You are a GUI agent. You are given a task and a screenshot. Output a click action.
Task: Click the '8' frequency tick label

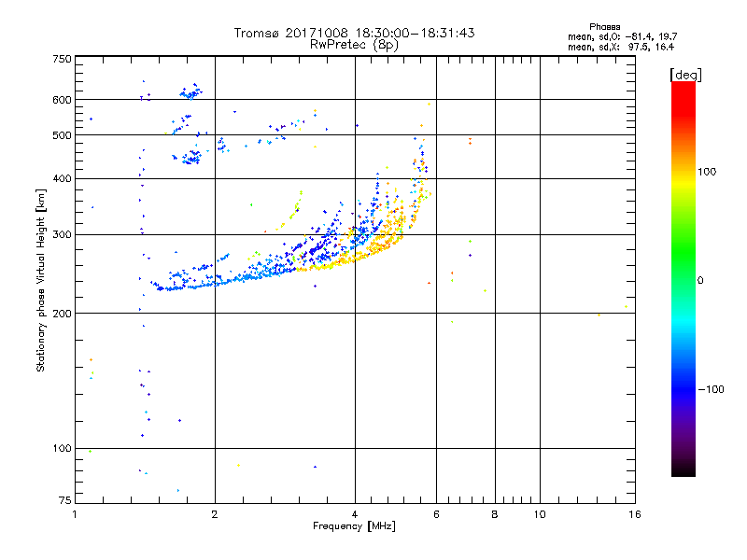pyautogui.click(x=495, y=514)
